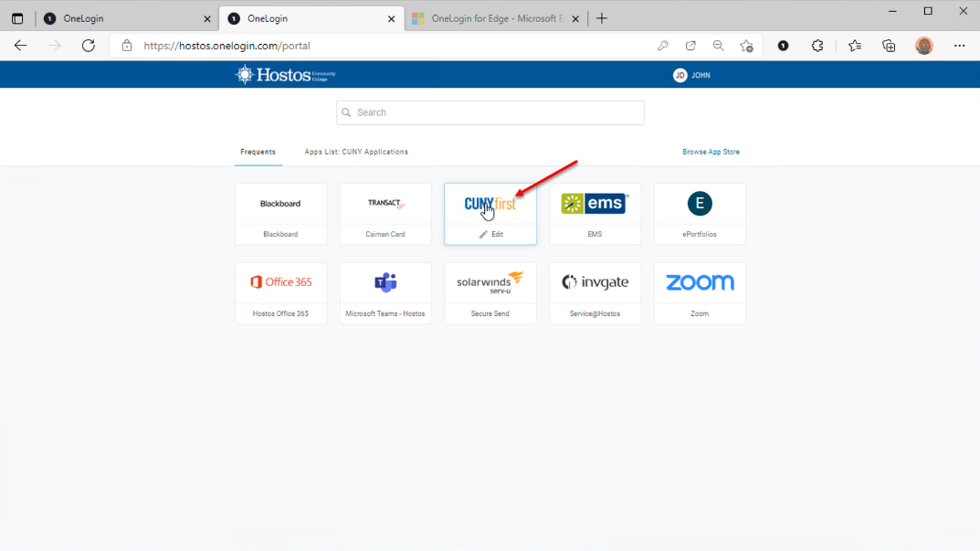Launch Hostos Office 365
The width and height of the screenshot is (980, 551).
coord(280,293)
